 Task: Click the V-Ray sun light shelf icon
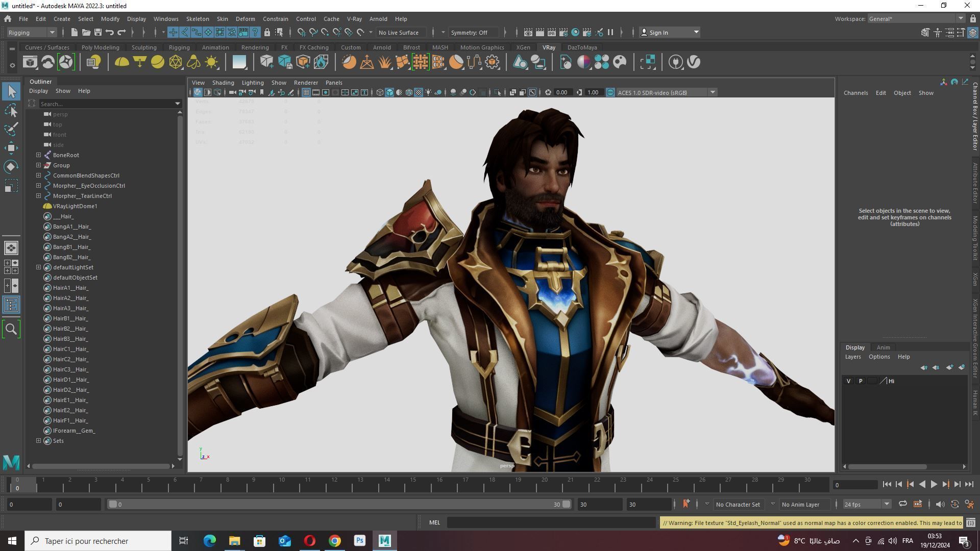point(211,62)
